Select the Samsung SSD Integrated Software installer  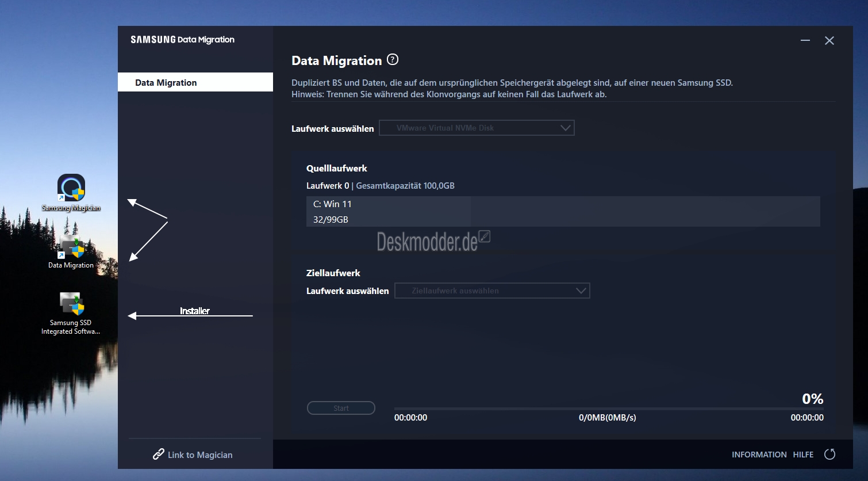point(71,305)
